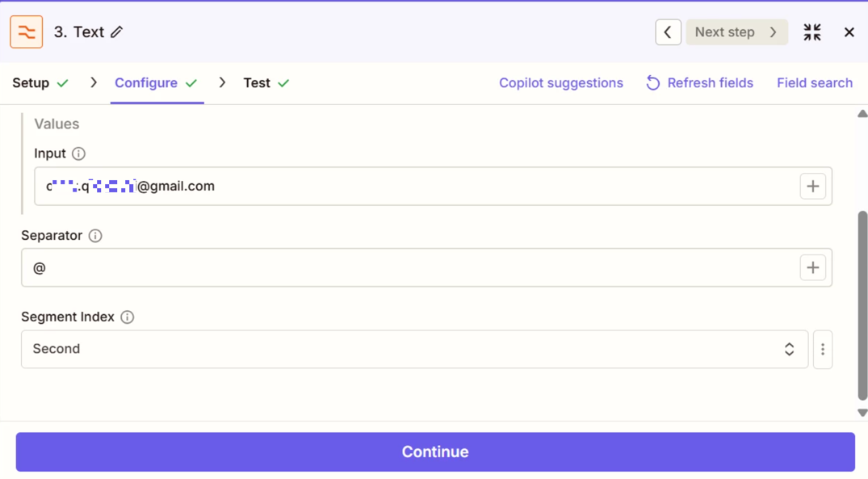Show info tooltip for Separator
This screenshot has width=868, height=479.
pos(95,236)
